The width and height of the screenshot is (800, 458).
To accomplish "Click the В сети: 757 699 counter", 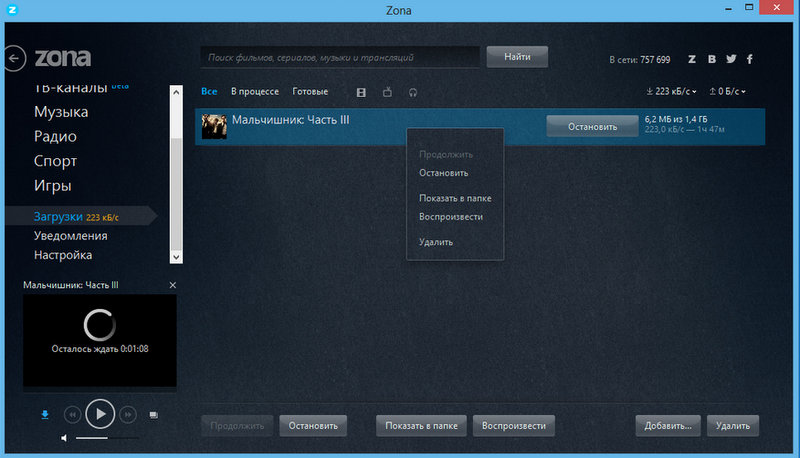I will click(640, 60).
